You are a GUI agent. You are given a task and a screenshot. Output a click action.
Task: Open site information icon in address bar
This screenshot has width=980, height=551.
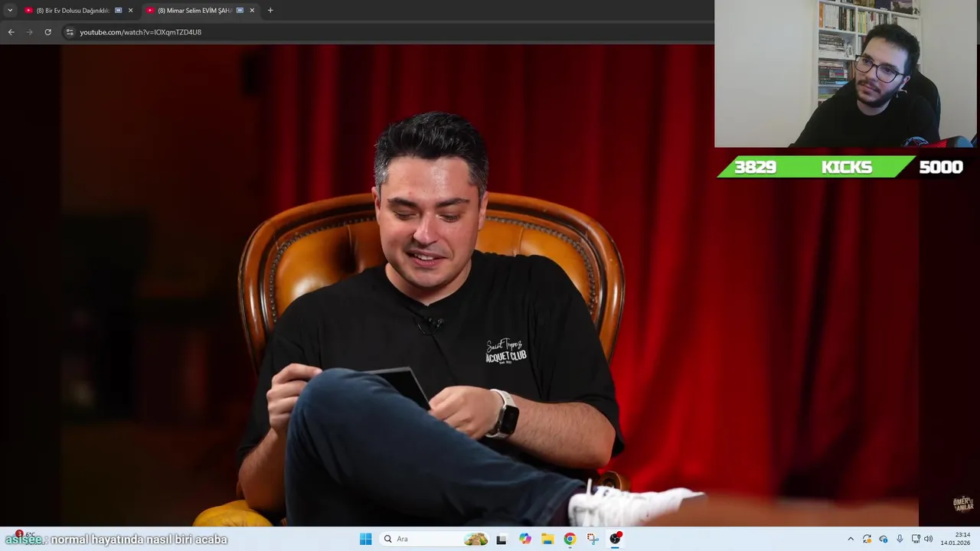pos(70,32)
